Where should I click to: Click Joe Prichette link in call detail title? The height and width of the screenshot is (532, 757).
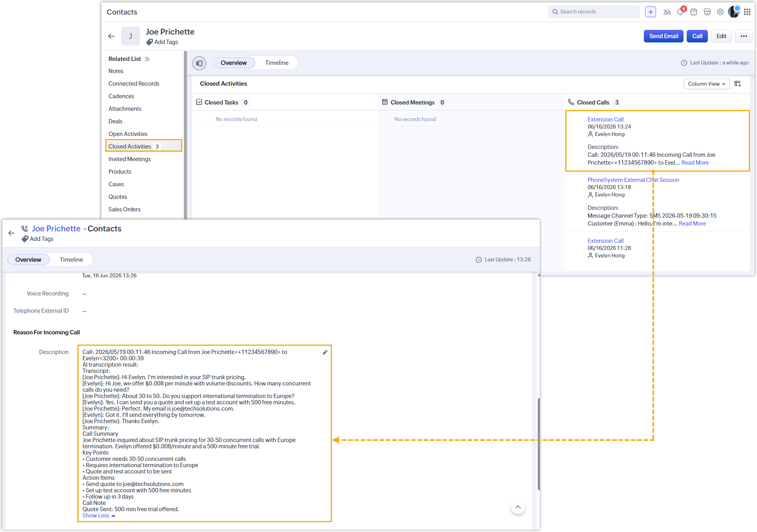tap(56, 229)
